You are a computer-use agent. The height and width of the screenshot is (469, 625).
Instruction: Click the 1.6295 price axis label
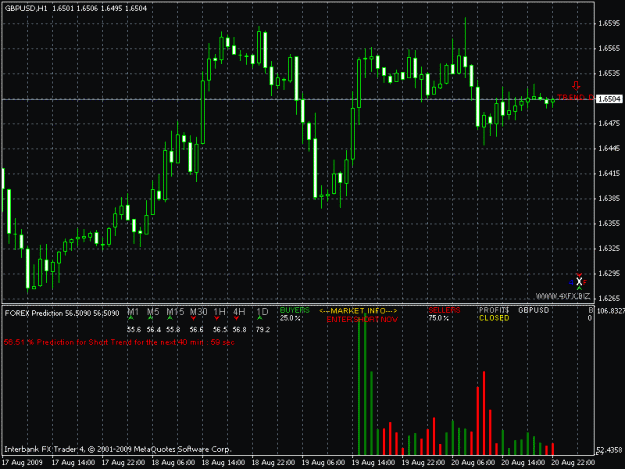[609, 274]
